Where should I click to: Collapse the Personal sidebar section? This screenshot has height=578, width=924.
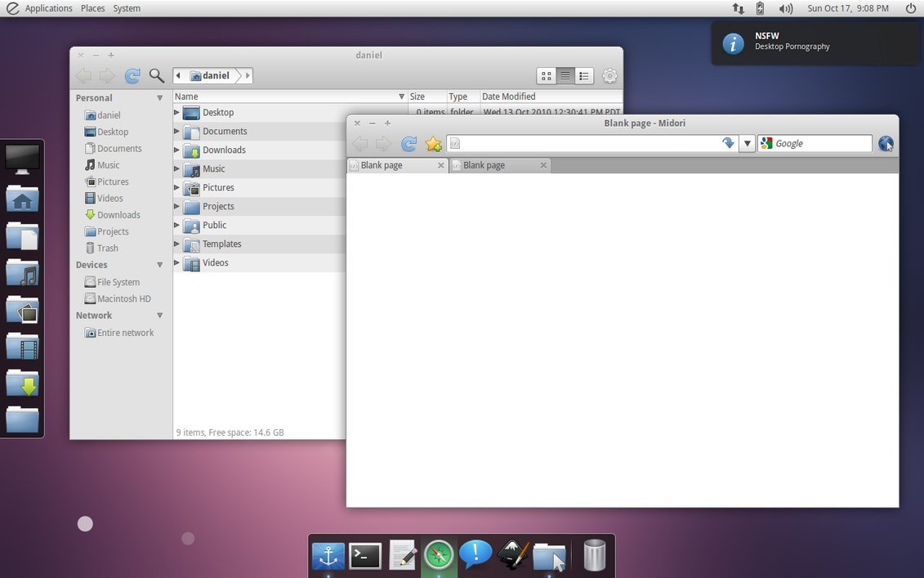(x=159, y=98)
